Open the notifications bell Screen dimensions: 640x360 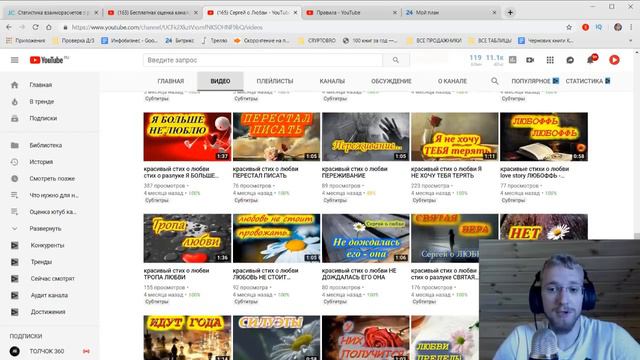591,60
